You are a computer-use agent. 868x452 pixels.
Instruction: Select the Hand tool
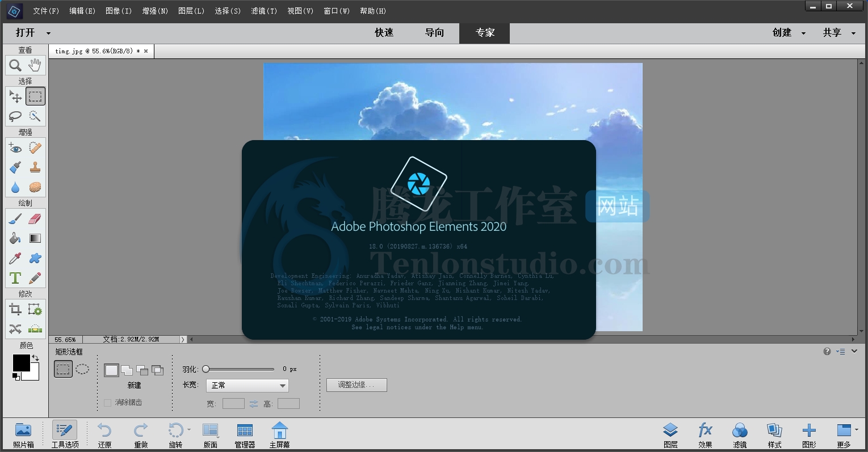tap(35, 65)
